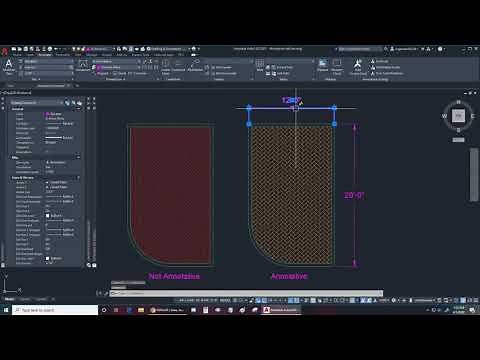Click the New icon in Quick Access toolbar
The height and width of the screenshot is (360, 480).
(x=14, y=49)
